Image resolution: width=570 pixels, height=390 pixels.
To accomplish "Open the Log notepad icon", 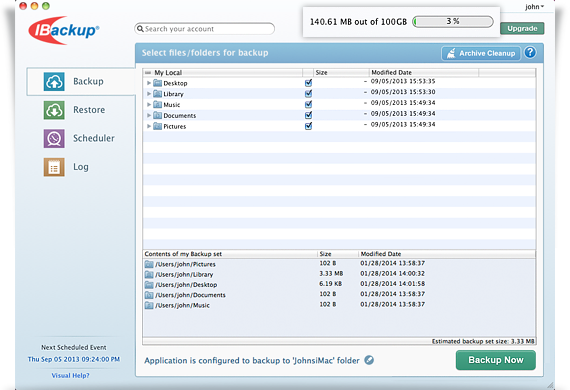I will 54,167.
